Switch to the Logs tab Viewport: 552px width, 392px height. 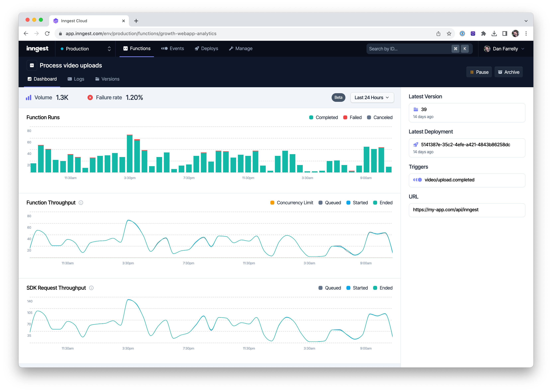[x=76, y=79]
